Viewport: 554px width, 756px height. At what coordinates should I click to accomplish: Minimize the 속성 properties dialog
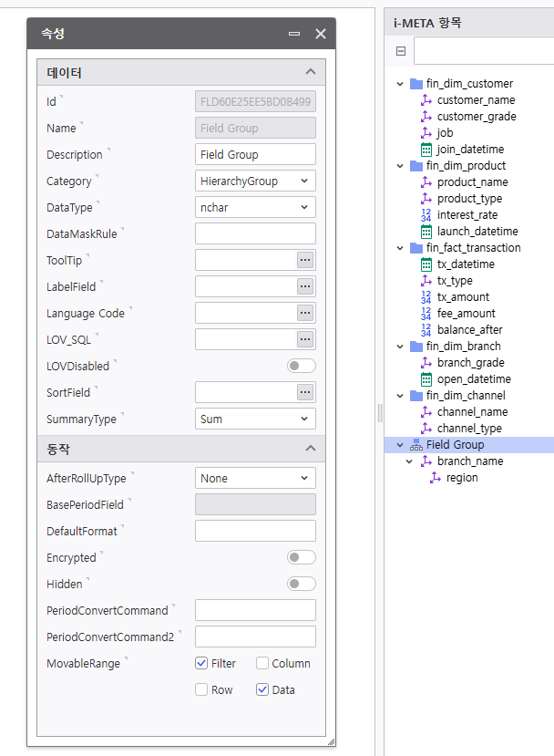[294, 34]
